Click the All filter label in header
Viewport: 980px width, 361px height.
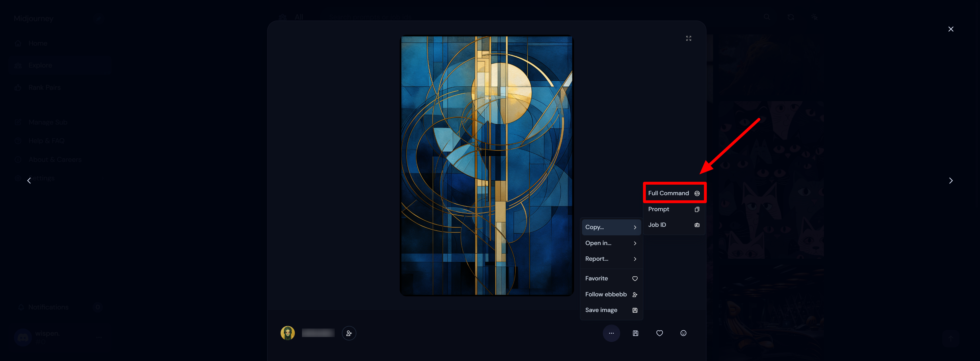coord(299,17)
